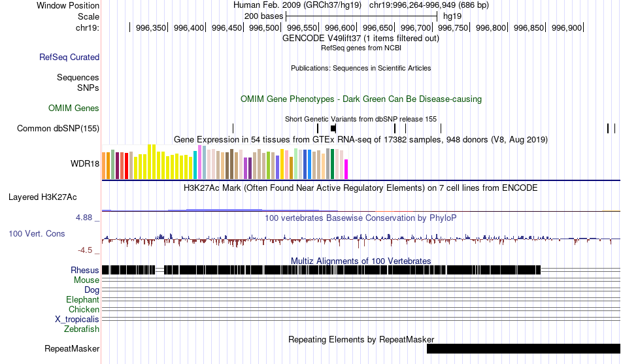621x364 pixels.
Task: Click Publications: Sequences in Scientific Articles title
Action: (361, 68)
